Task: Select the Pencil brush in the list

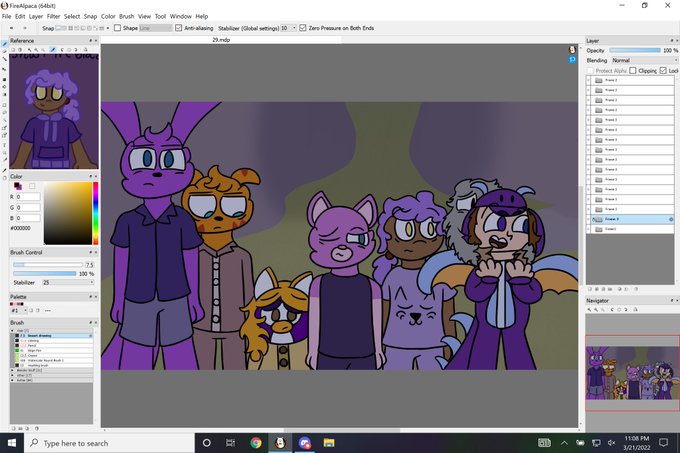Action: [x=52, y=345]
